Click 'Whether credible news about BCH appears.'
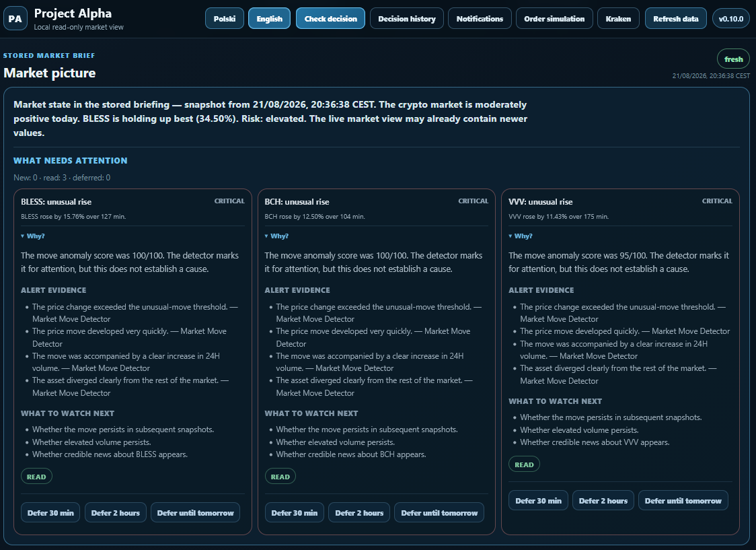756x550 pixels. [x=351, y=454]
